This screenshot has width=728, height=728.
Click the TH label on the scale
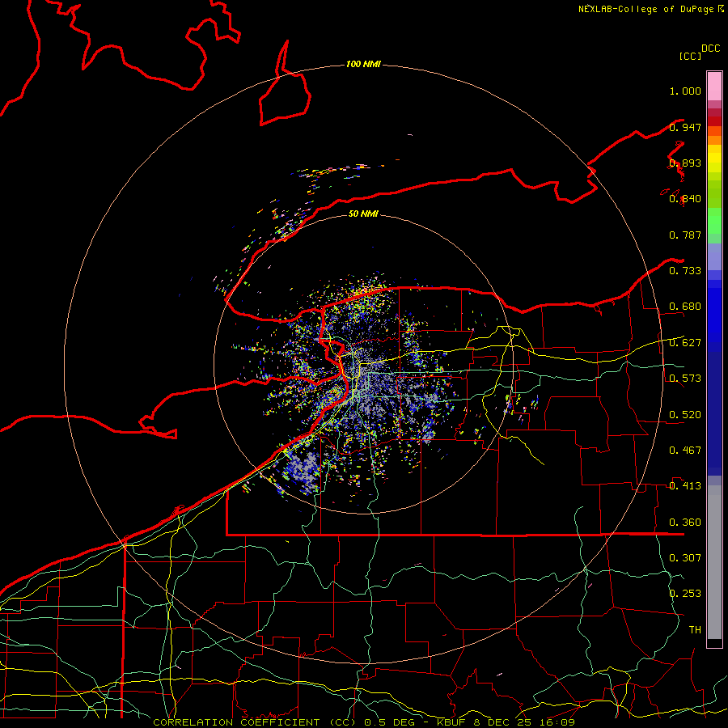pyautogui.click(x=695, y=630)
